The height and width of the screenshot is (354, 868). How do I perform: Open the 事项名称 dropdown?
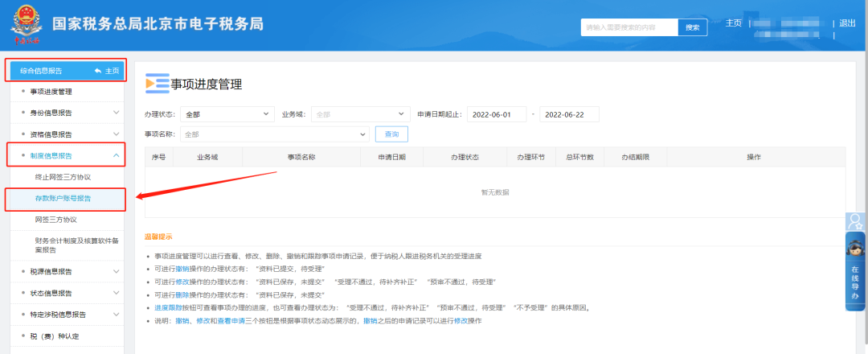[x=275, y=134]
